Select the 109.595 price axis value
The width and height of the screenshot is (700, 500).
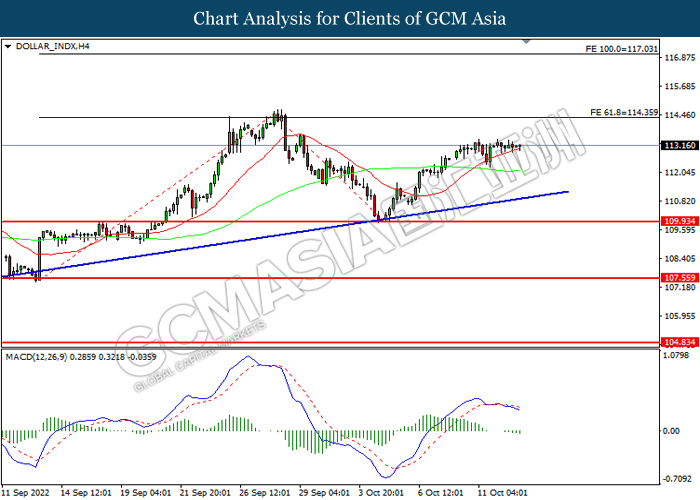tap(680, 230)
